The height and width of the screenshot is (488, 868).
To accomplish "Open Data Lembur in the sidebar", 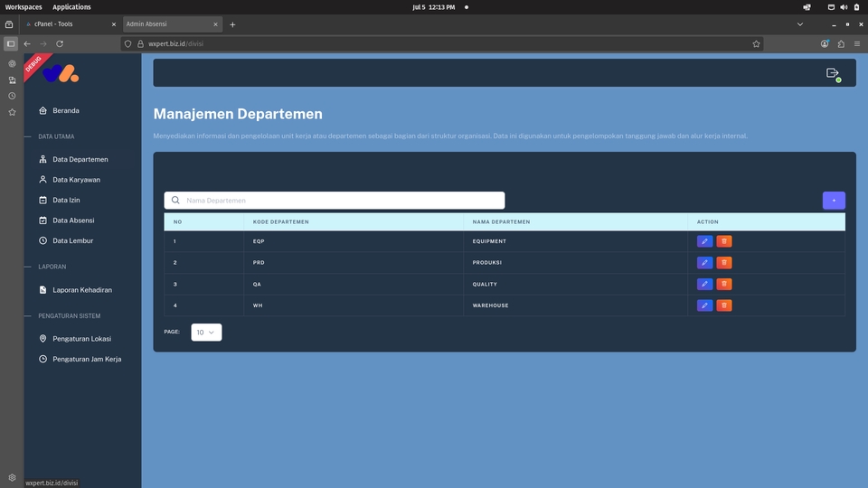I will click(72, 240).
